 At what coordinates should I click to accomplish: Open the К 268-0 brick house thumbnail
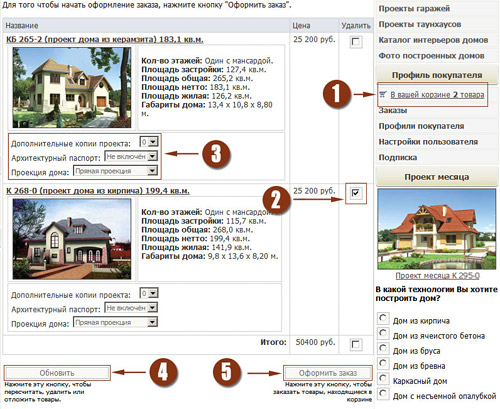(72, 239)
